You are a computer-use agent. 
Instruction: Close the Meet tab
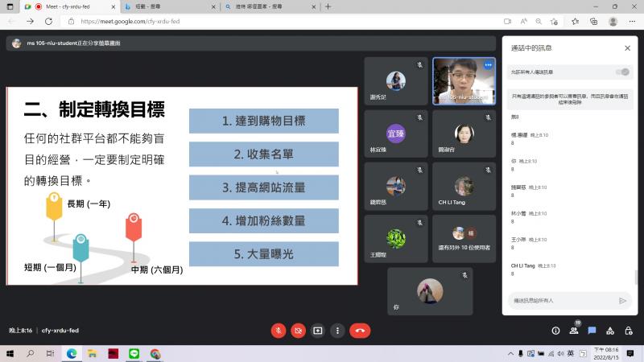(x=114, y=6)
